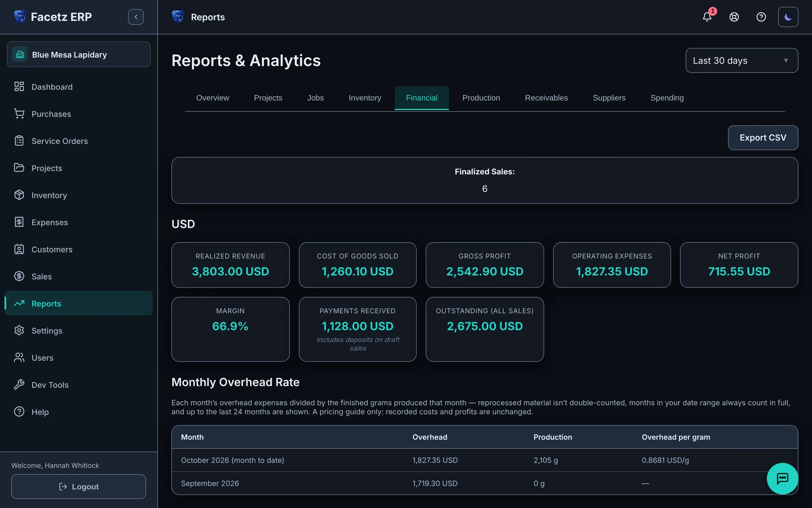812x508 pixels.
Task: Switch to the Receivables tab
Action: pos(546,98)
